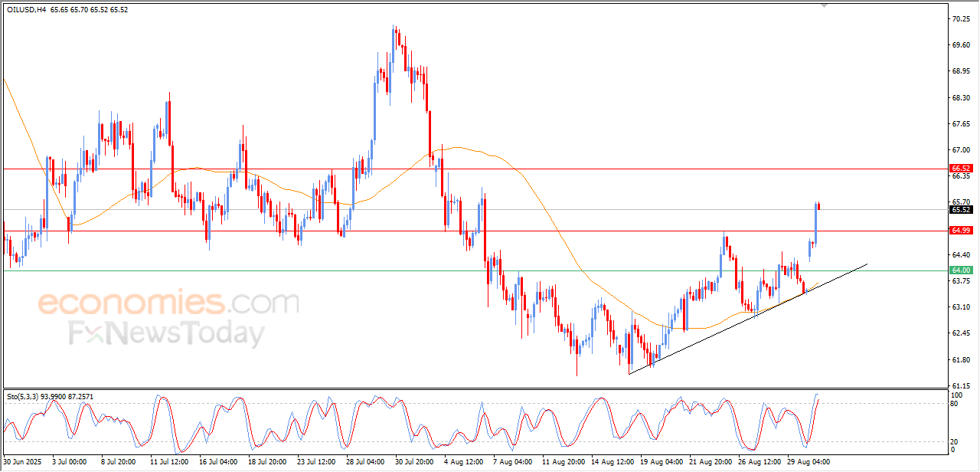Click the 69.60 price axis value
The image size is (980, 472).
click(961, 45)
